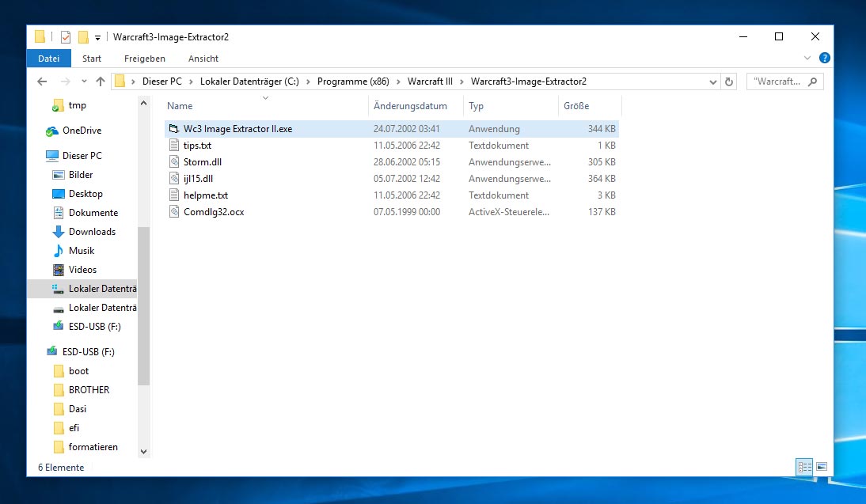
Task: Open the efi folder in sidebar
Action: point(74,428)
